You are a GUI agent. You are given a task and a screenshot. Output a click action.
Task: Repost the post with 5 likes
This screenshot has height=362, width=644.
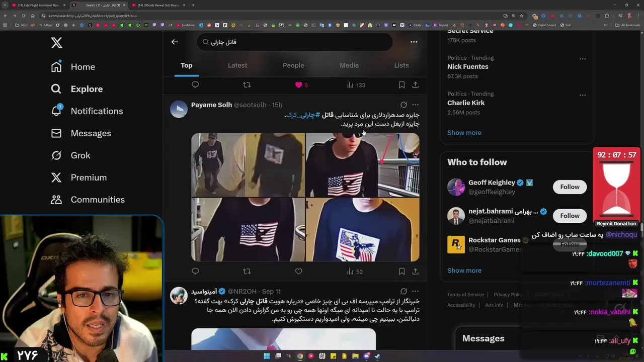click(x=247, y=85)
